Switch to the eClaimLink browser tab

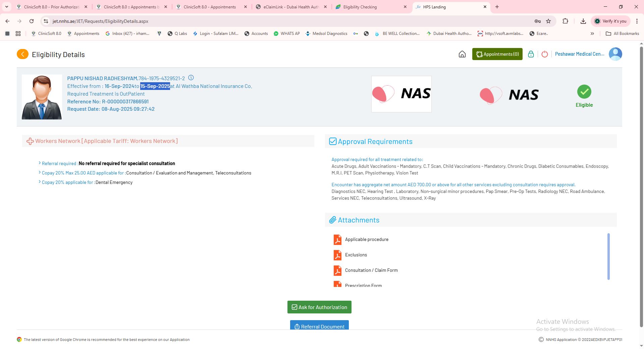290,7
